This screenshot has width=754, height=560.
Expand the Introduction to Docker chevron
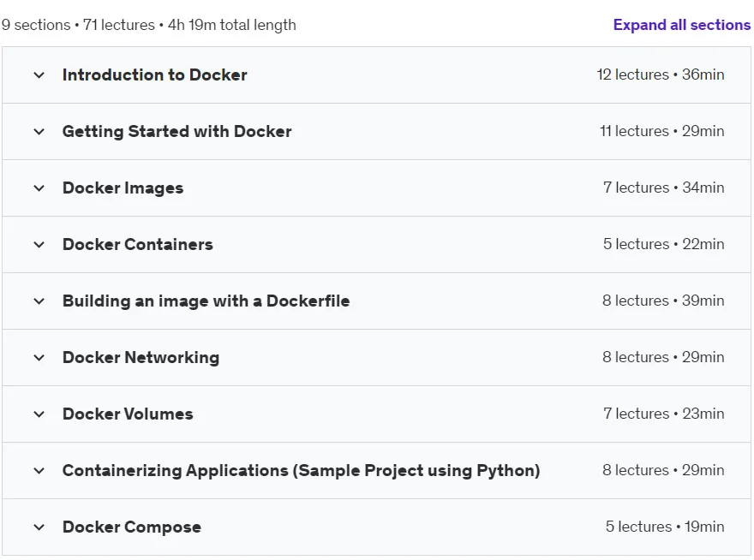tap(39, 75)
